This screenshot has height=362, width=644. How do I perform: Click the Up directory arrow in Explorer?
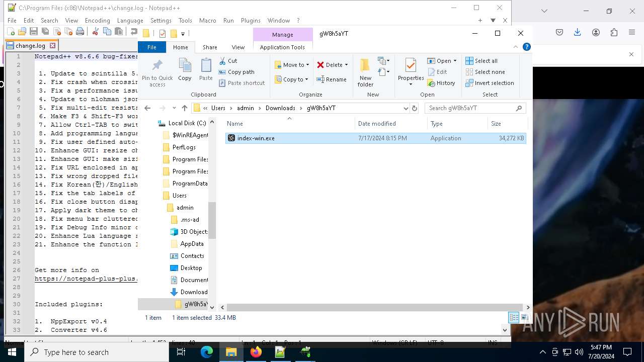pyautogui.click(x=185, y=108)
